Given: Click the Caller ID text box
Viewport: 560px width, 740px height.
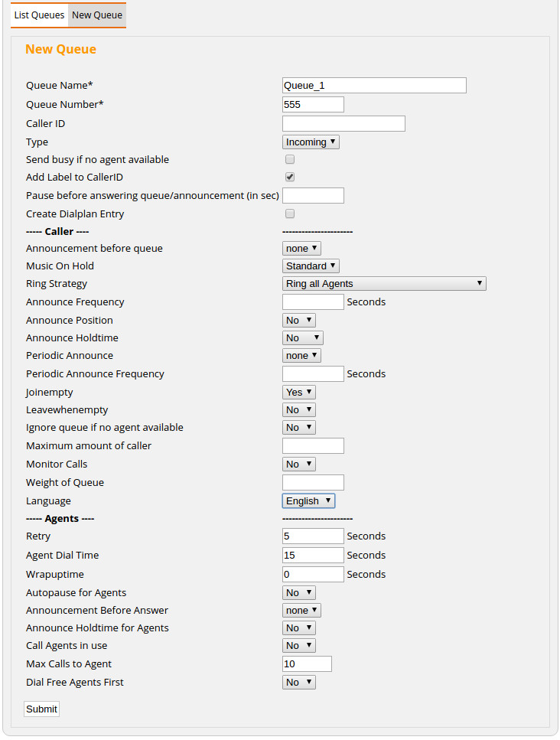Looking at the screenshot, I should coord(343,124).
